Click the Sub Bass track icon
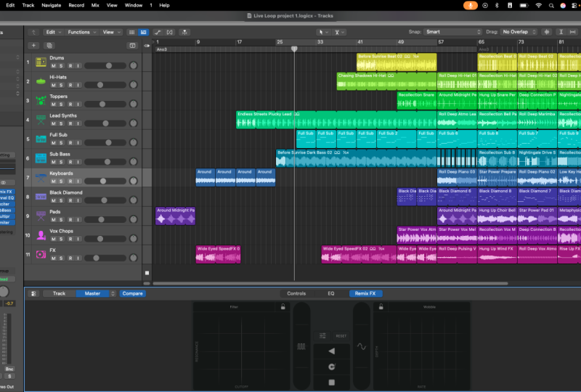581x392 pixels. coord(41,158)
